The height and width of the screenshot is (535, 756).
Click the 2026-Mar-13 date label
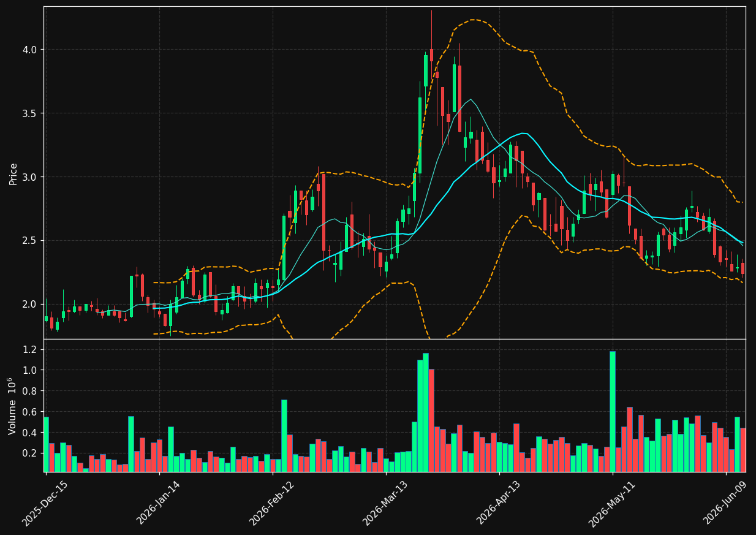coord(385,503)
